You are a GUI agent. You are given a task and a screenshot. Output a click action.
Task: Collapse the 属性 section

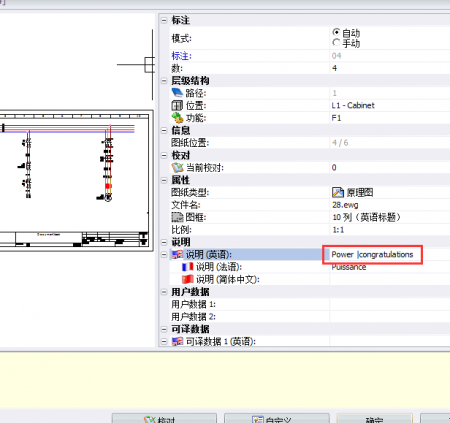[x=164, y=180]
